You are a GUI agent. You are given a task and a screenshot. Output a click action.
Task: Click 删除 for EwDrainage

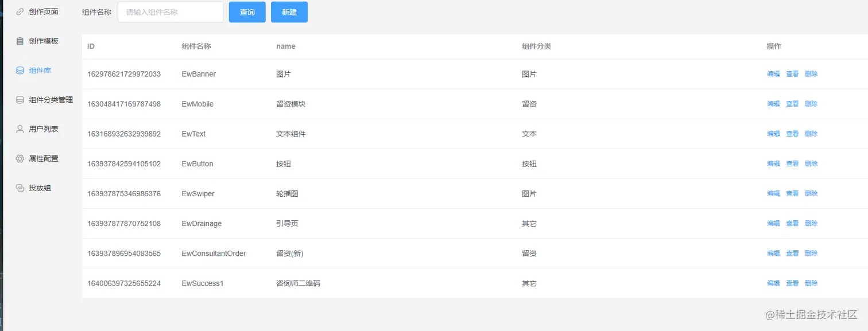[x=811, y=223]
